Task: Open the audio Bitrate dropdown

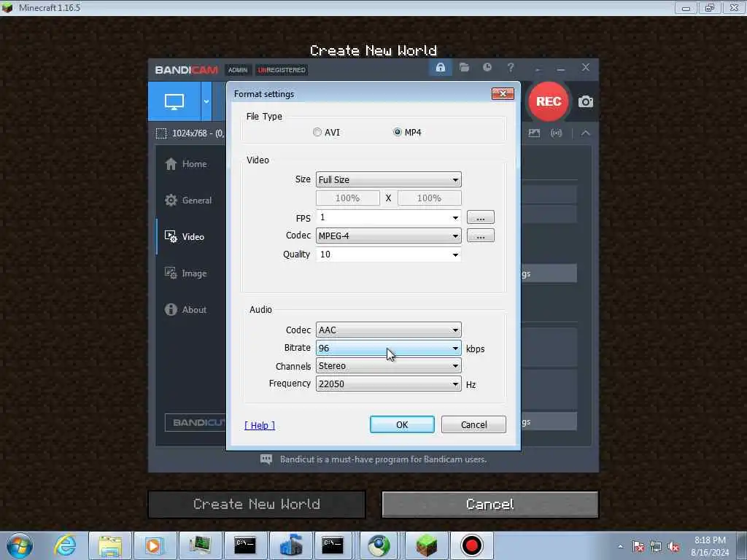Action: click(388, 348)
